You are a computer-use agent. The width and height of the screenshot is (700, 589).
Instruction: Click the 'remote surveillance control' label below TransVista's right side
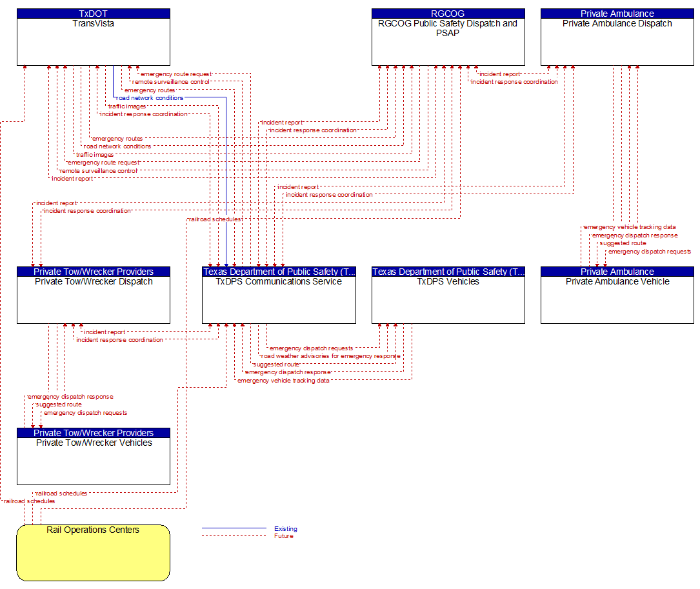[170, 82]
